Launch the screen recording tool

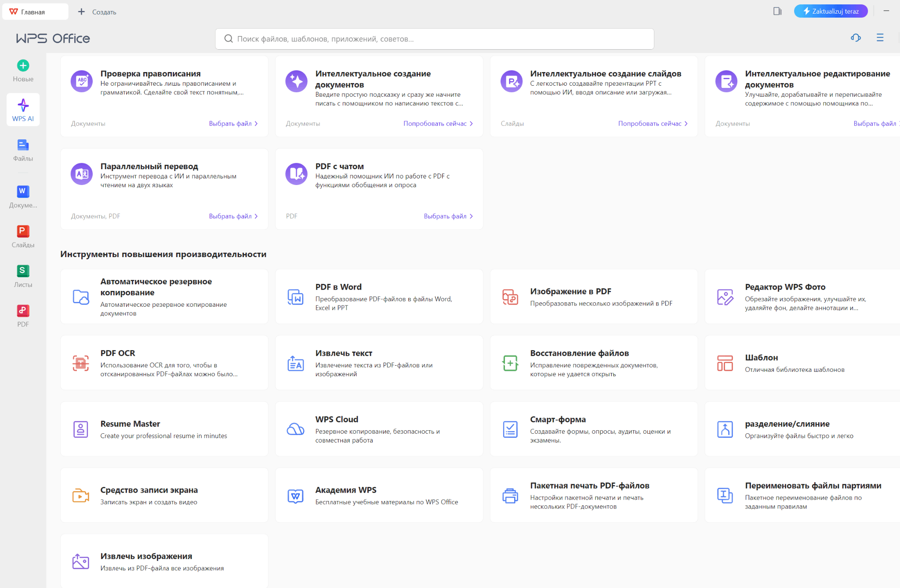pos(164,495)
